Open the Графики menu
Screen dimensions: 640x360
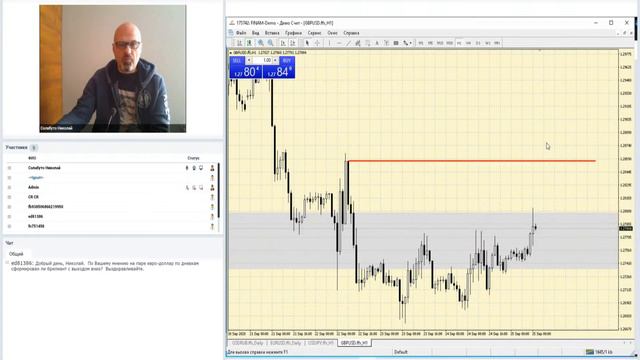(293, 33)
